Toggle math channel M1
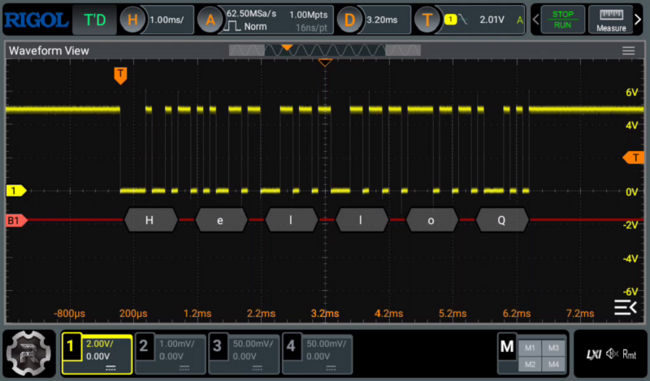Image resolution: width=650 pixels, height=381 pixels. (530, 348)
